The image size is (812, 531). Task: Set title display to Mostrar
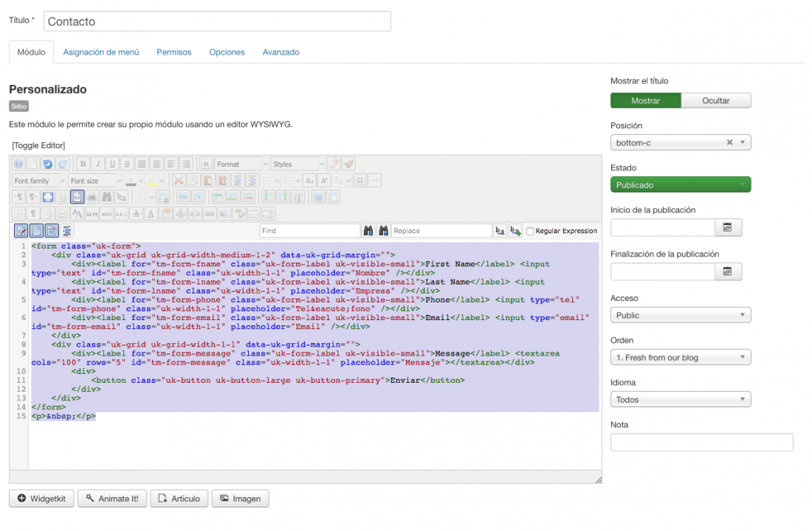(x=645, y=100)
